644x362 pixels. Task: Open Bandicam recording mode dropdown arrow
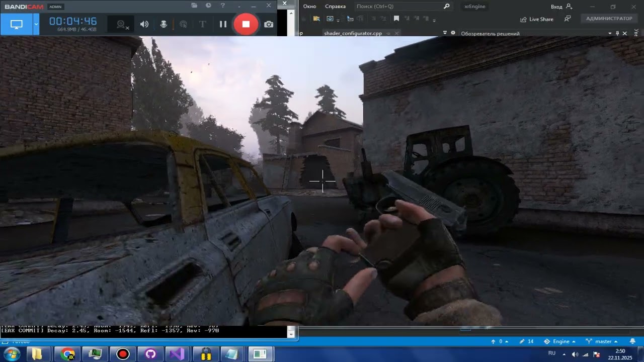36,24
